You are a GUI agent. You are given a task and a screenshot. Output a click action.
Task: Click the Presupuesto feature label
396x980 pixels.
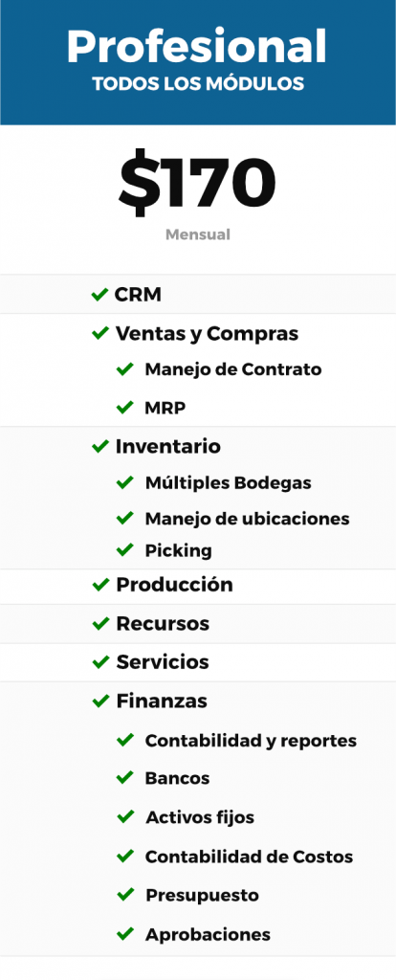click(202, 895)
